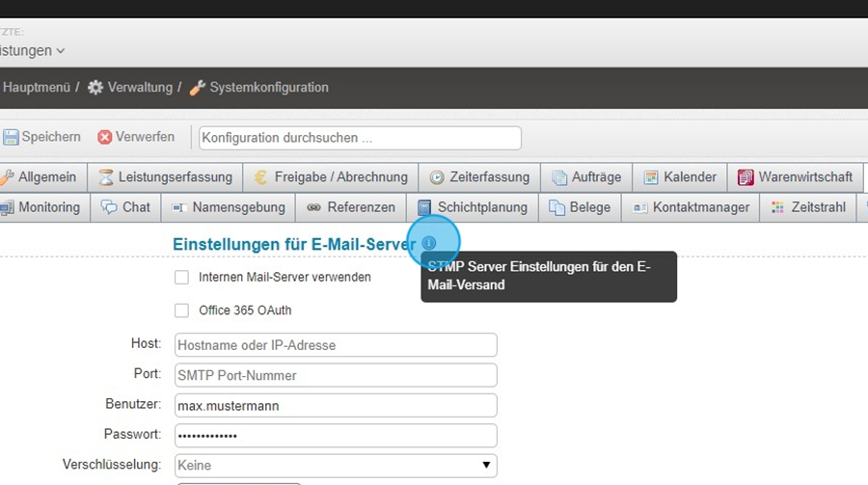Image resolution: width=868 pixels, height=485 pixels.
Task: Select the Warenwirtschaft tab
Action: [x=796, y=177]
